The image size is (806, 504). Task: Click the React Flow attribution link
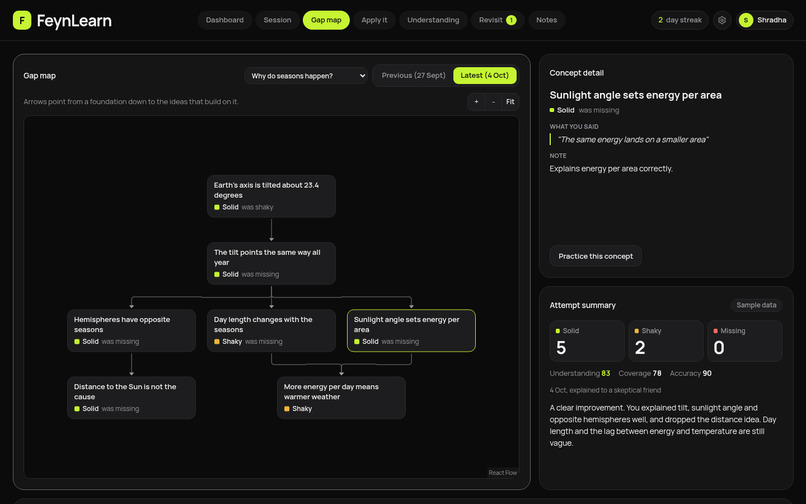pos(503,473)
